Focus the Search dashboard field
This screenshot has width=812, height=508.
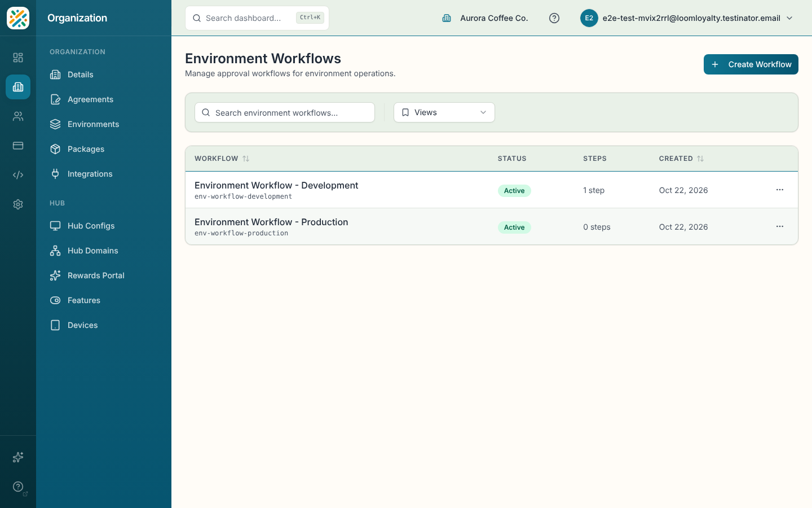click(257, 18)
